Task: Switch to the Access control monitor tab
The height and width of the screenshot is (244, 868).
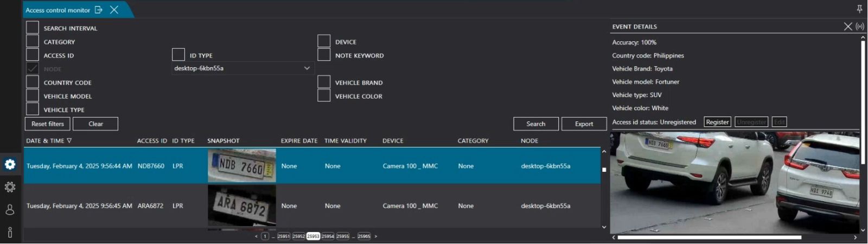Action: (x=58, y=10)
